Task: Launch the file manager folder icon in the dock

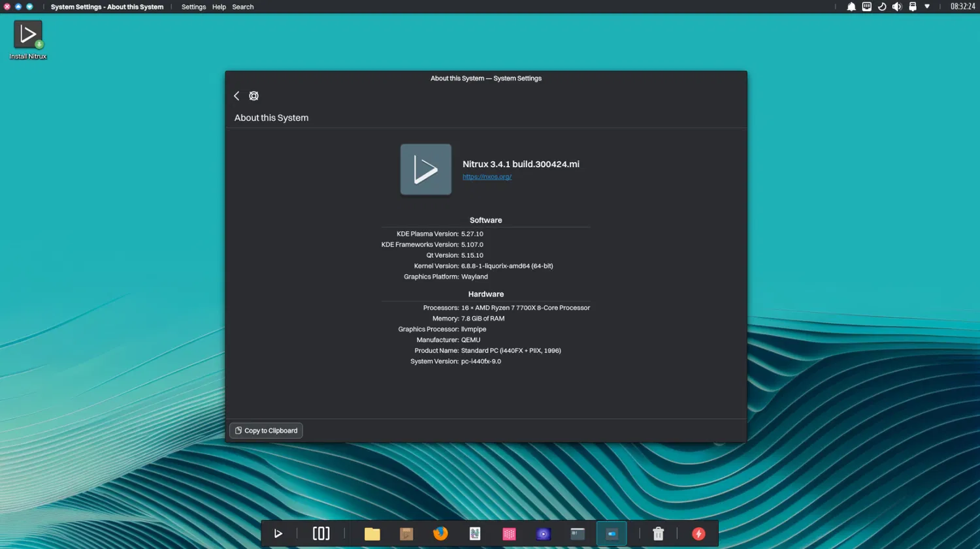Action: [372, 534]
